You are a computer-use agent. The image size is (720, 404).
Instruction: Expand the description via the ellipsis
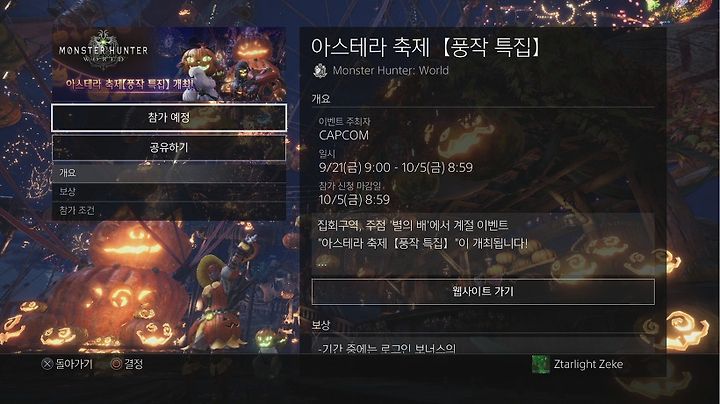pyautogui.click(x=322, y=264)
